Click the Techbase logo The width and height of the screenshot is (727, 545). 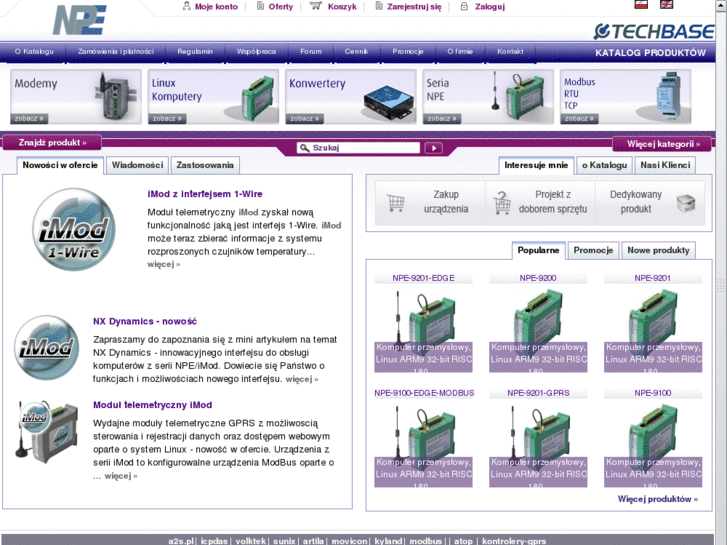[x=654, y=32]
